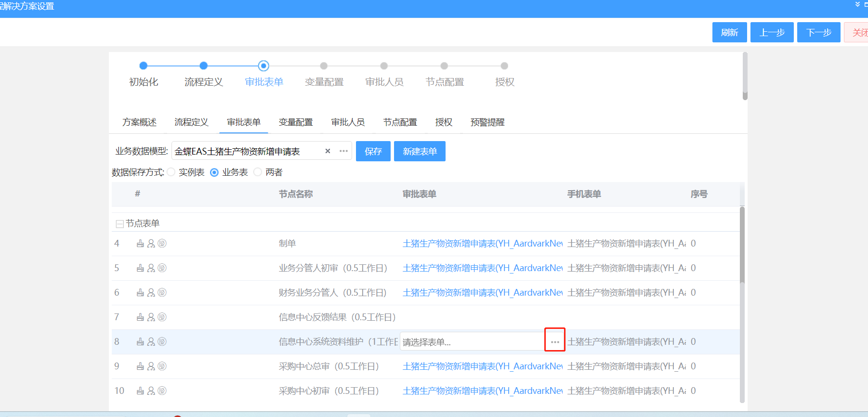Image resolution: width=868 pixels, height=417 pixels.
Task: Switch to the 变量配置 tab
Action: [296, 122]
